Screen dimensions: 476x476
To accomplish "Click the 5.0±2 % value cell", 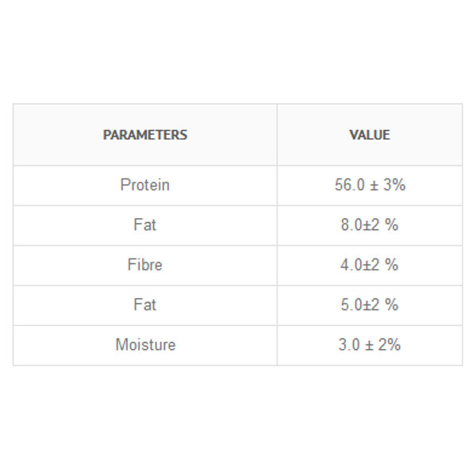I will coord(370,305).
